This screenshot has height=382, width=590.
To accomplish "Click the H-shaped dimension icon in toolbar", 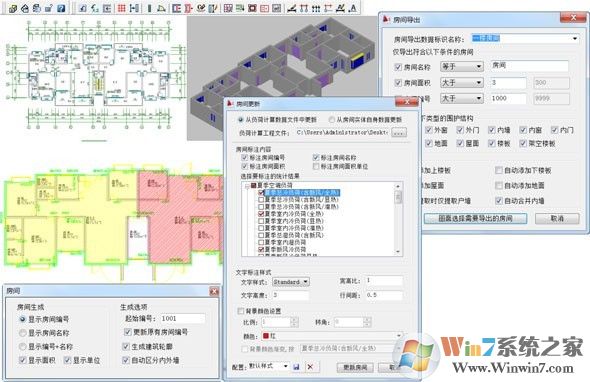I will (134, 8).
